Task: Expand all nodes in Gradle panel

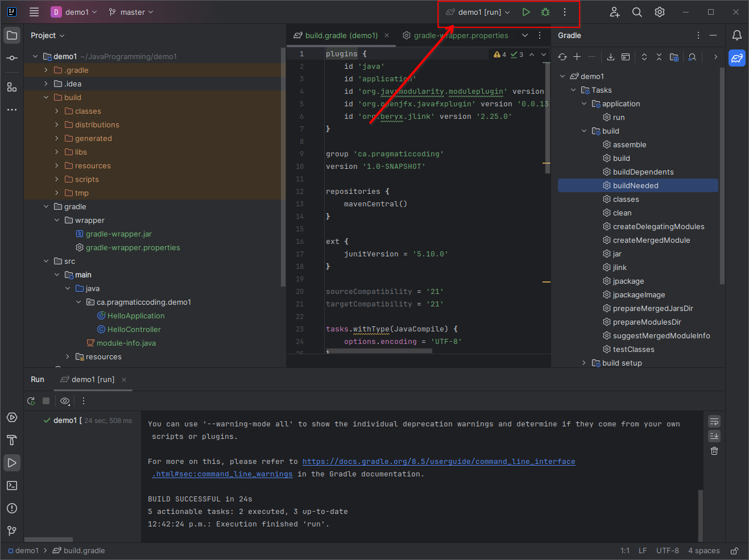Action: click(x=644, y=57)
